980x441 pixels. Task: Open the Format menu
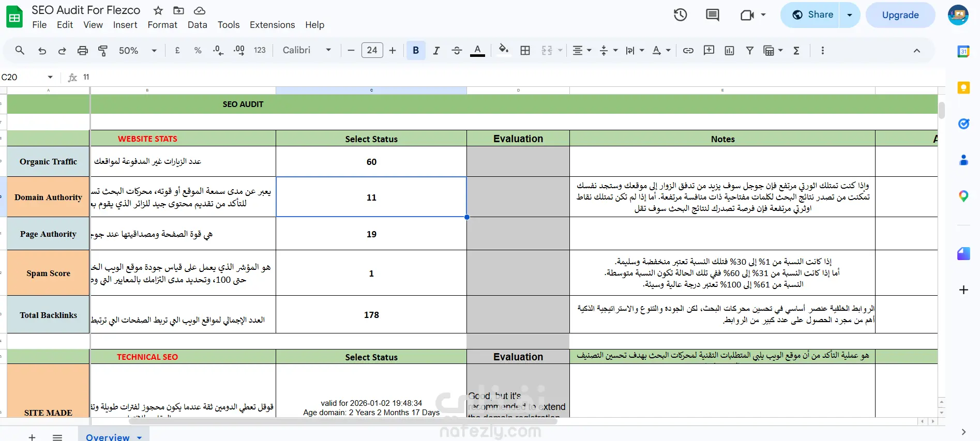162,25
